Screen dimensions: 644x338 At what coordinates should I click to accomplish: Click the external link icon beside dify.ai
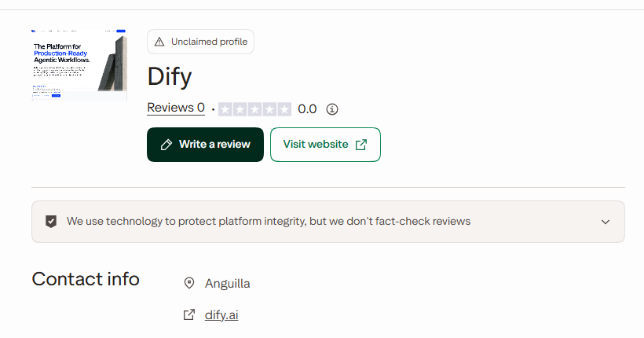(x=189, y=315)
